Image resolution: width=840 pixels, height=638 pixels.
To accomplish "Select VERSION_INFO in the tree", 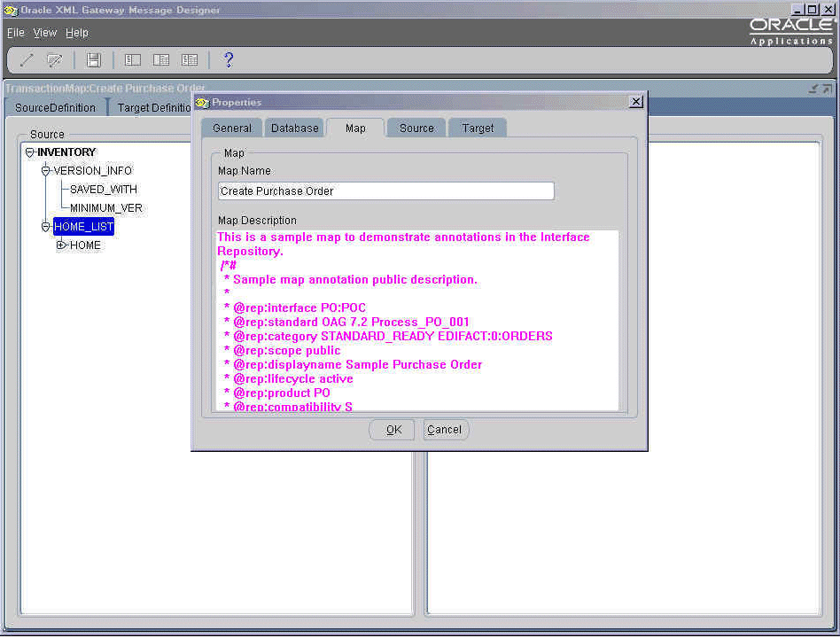I will (x=93, y=171).
